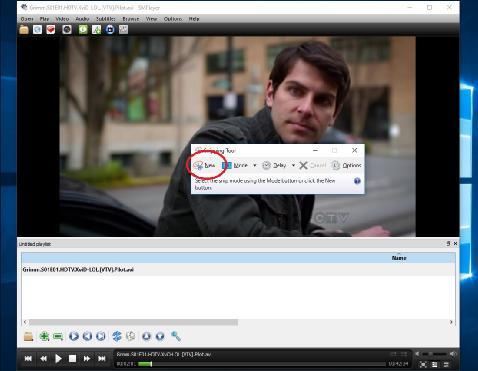Click the rewind playback control
Screen dimensions: 478x371
pyautogui.click(x=43, y=359)
